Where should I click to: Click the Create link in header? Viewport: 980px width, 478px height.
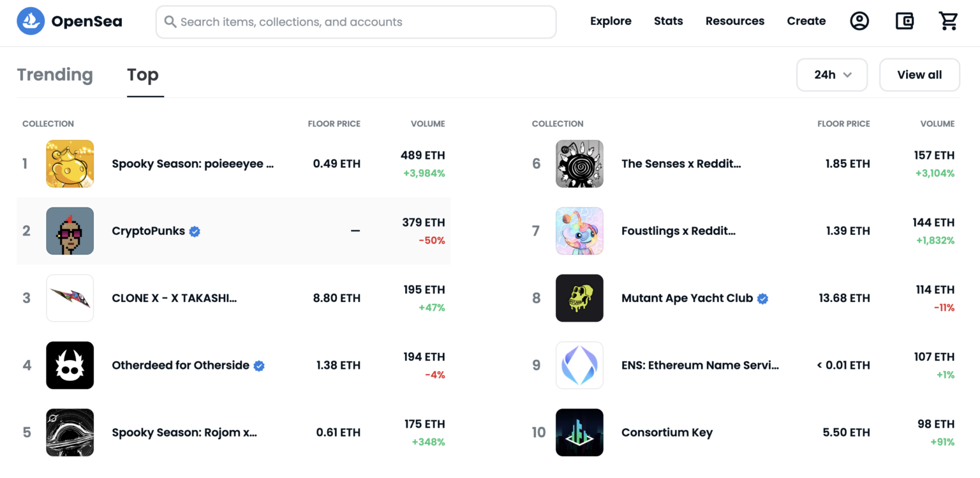[x=806, y=21]
